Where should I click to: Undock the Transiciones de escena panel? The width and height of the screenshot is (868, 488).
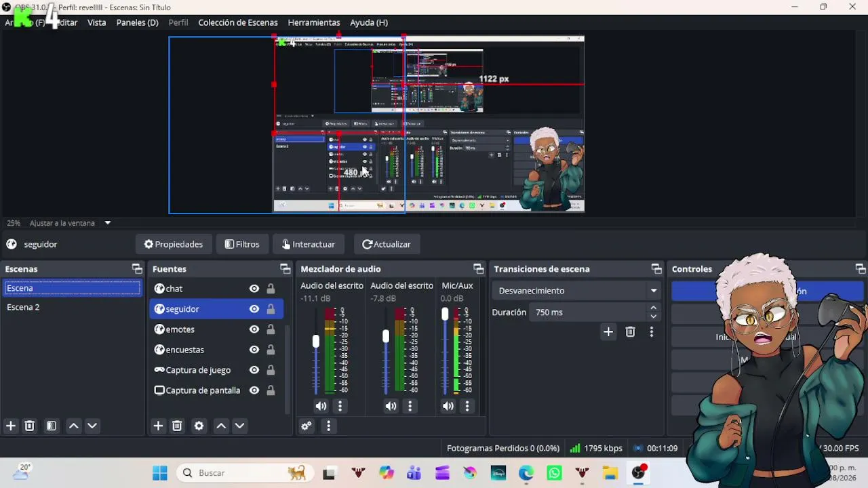pos(656,269)
